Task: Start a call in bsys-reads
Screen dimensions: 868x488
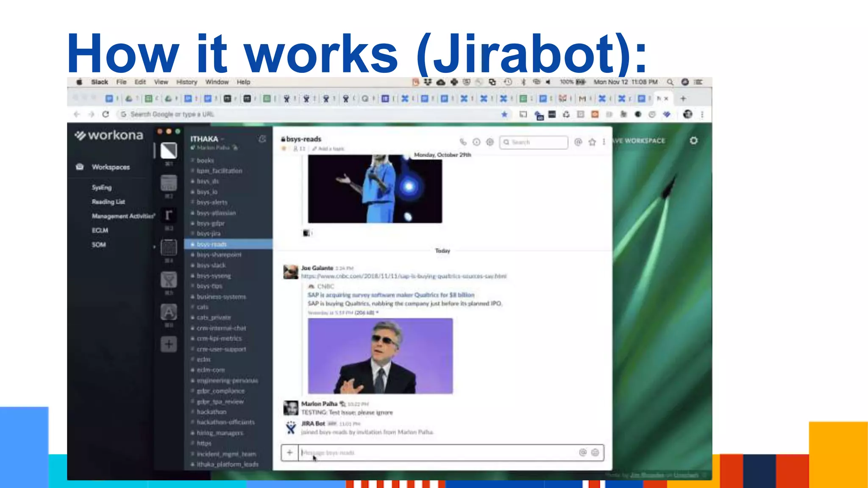Action: pos(463,142)
